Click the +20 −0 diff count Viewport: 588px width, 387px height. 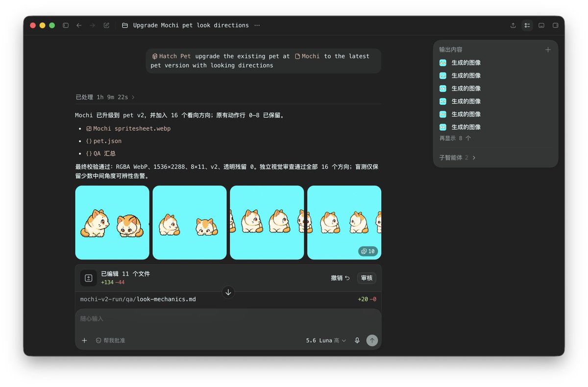coord(367,299)
